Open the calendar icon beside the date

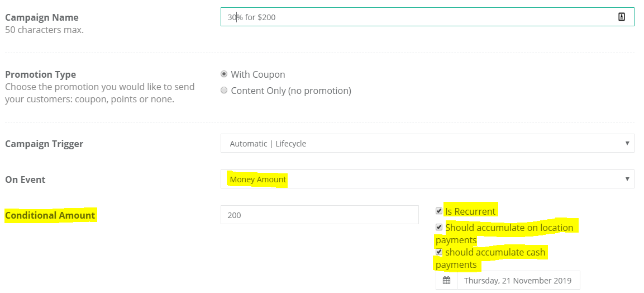click(x=446, y=281)
